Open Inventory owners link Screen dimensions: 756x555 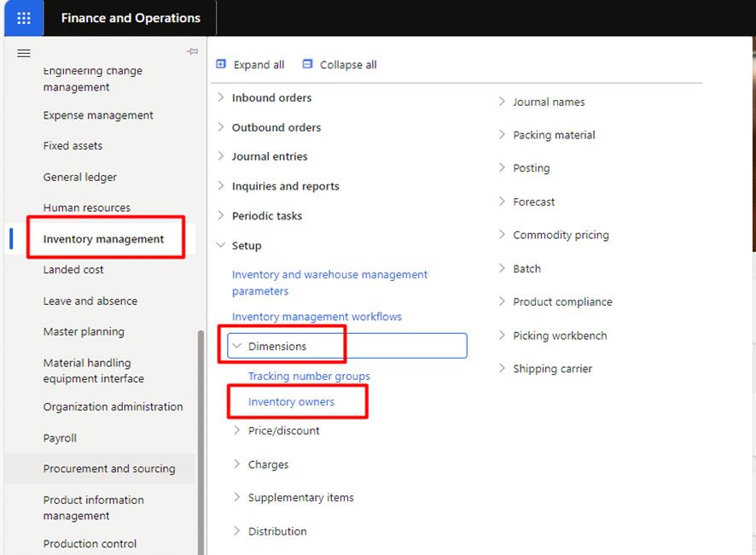pos(291,401)
